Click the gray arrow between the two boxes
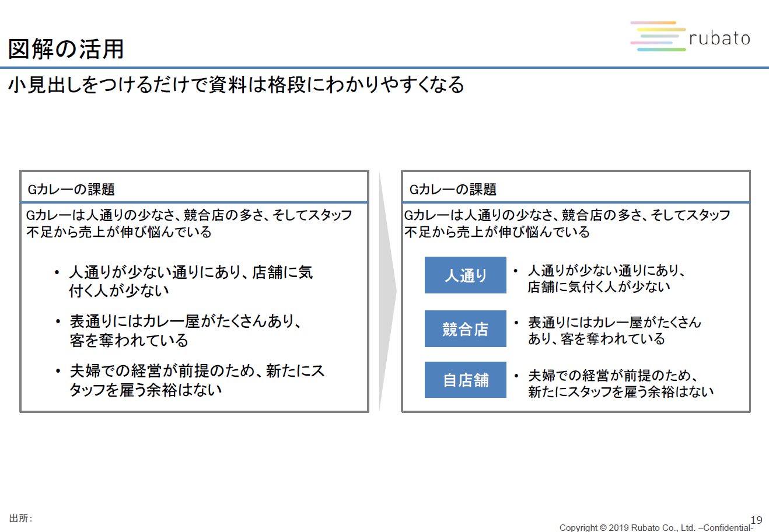This screenshot has width=769, height=532. click(387, 290)
